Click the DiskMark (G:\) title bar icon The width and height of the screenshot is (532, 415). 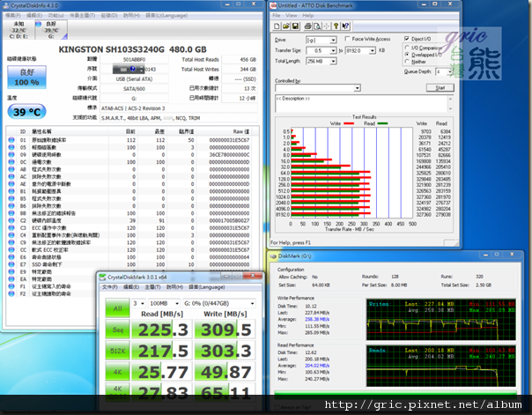(x=273, y=256)
